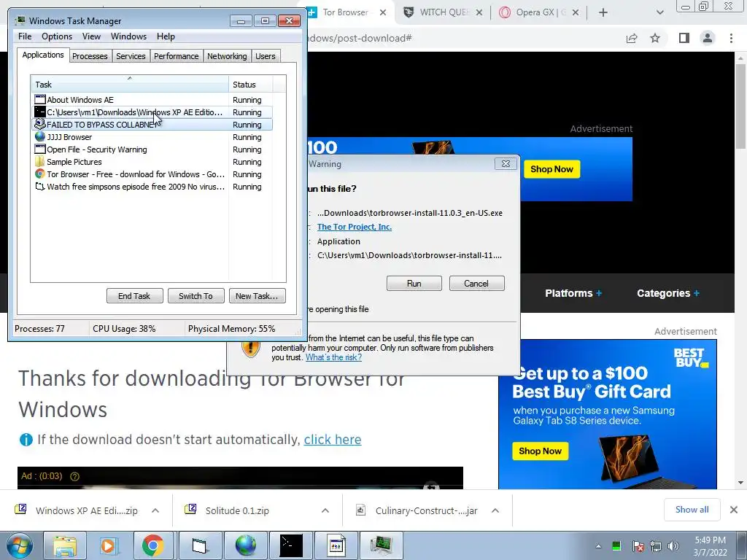Image resolution: width=747 pixels, height=560 pixels.
Task: Open the volume speaker tray icon
Action: [673, 546]
